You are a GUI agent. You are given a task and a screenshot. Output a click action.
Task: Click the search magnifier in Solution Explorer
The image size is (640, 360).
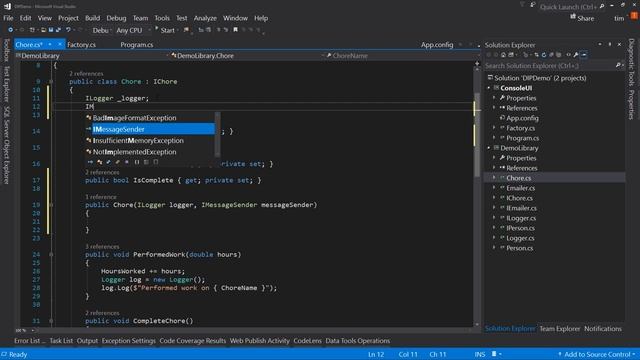618,65
